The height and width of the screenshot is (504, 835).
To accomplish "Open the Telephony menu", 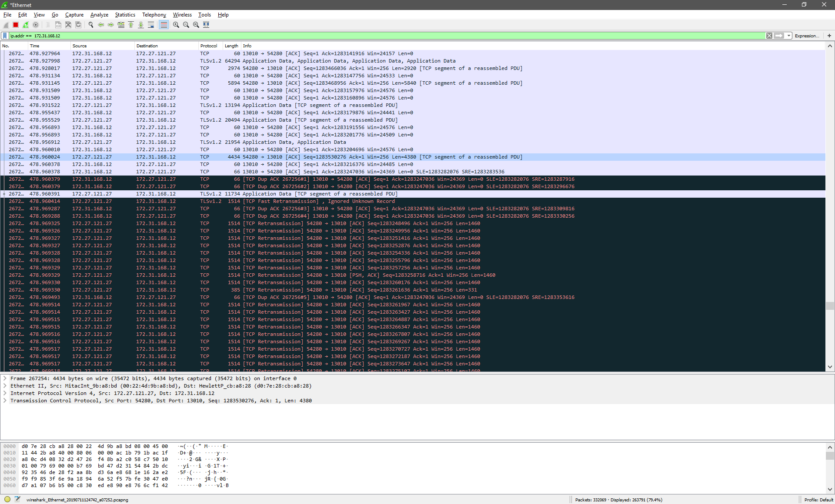I will 154,14.
